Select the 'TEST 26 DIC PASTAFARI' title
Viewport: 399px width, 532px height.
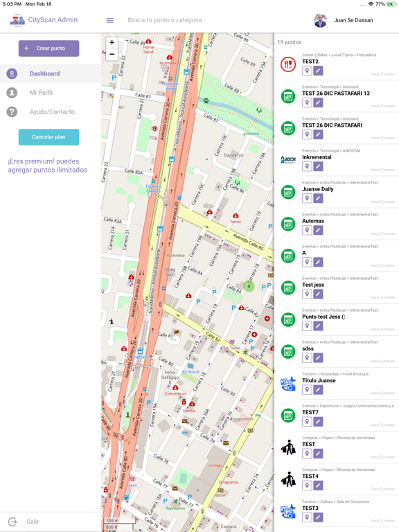pos(332,125)
